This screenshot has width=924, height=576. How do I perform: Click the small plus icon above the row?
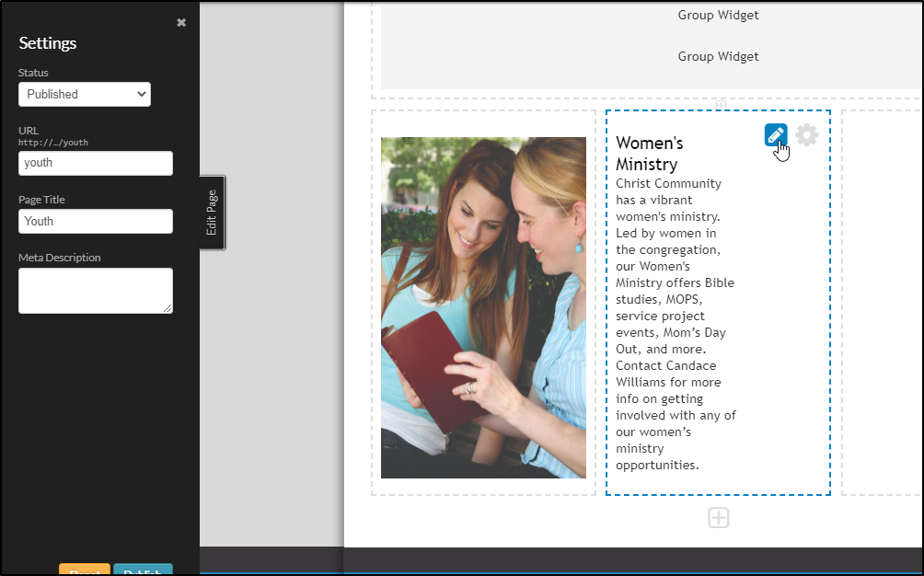tap(721, 104)
